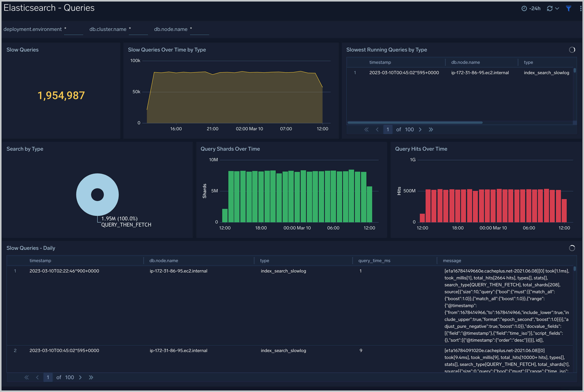584x392 pixels.
Task: Click timestamp 2023-03-10T02:22:46*900+0000 in daily table
Action: click(x=64, y=271)
